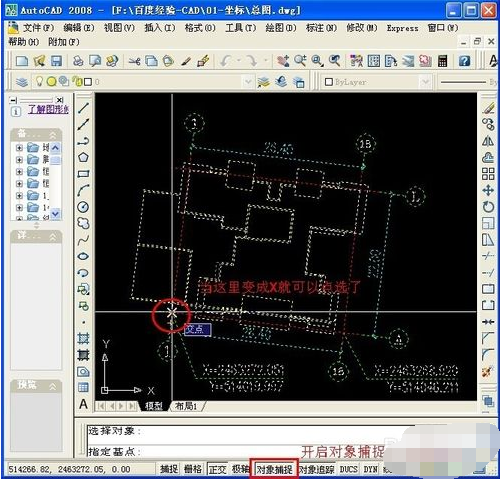Click the Save icon in standard toolbar
This screenshot has width=500, height=482.
[56, 61]
